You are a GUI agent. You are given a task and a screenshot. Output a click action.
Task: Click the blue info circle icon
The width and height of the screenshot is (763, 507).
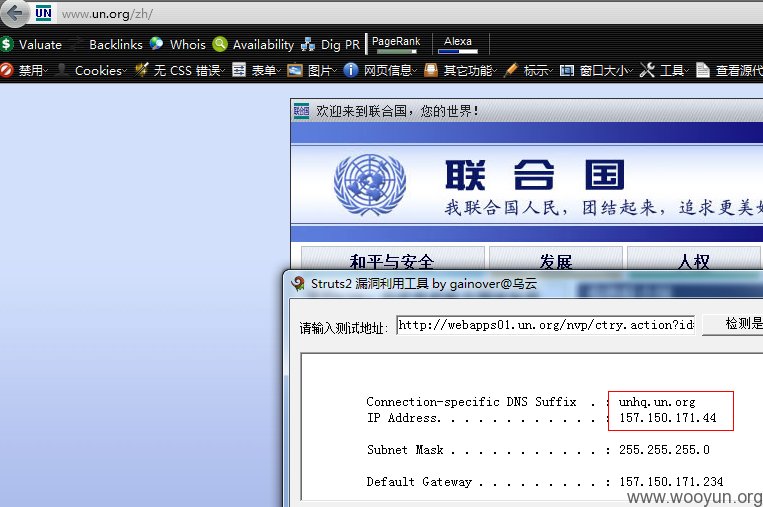[351, 70]
